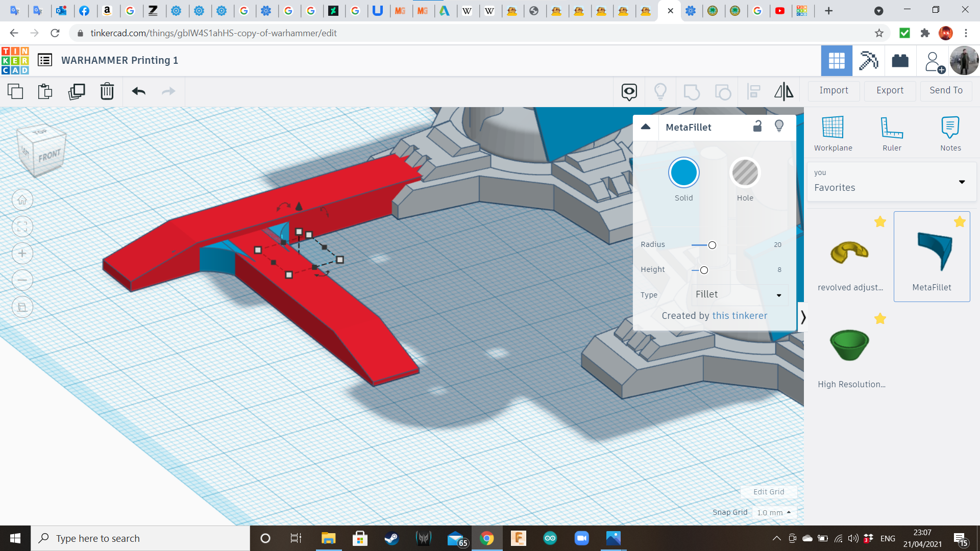Open the Type Fillet dropdown
The height and width of the screenshot is (551, 980).
(739, 294)
